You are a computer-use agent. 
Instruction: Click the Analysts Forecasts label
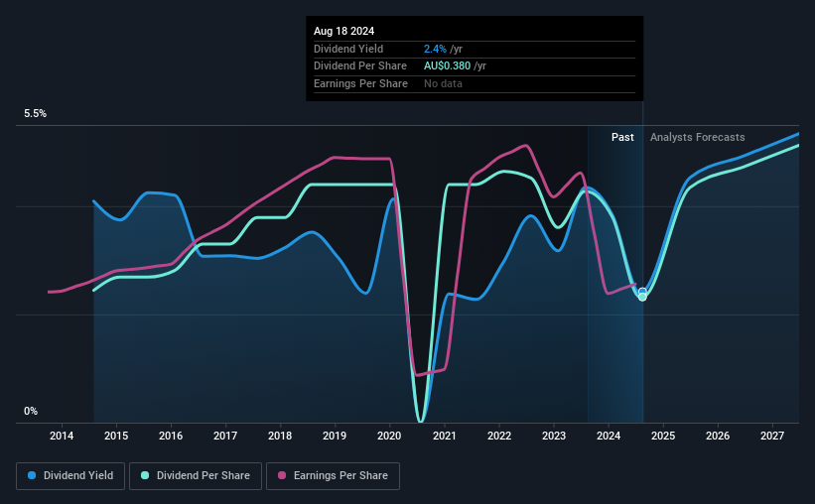click(697, 137)
